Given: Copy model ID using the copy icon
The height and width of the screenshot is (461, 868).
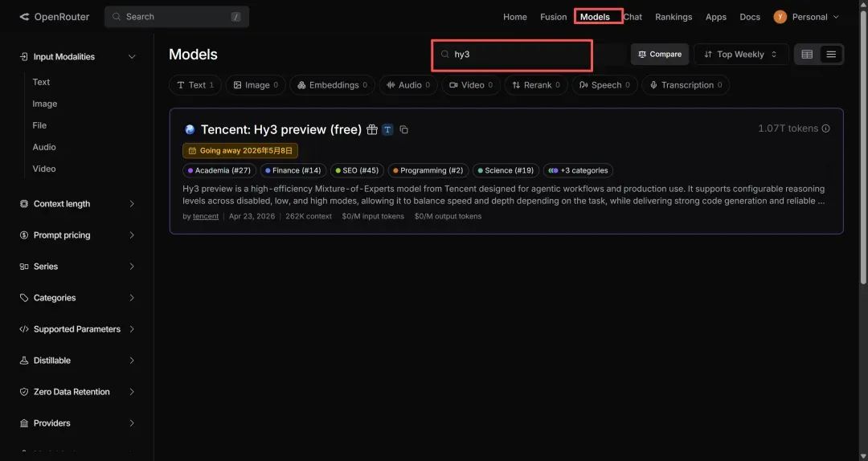Looking at the screenshot, I should 403,129.
